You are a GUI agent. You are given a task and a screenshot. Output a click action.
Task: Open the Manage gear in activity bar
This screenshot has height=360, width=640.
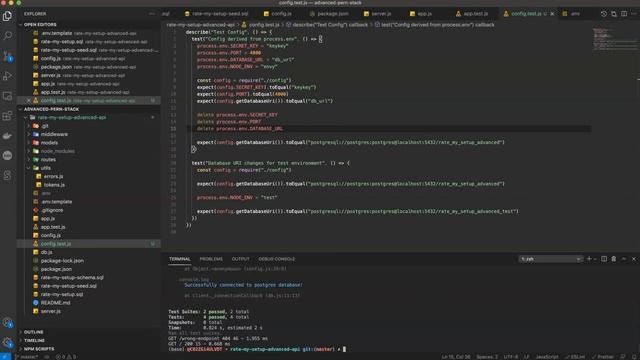pyautogui.click(x=7, y=342)
